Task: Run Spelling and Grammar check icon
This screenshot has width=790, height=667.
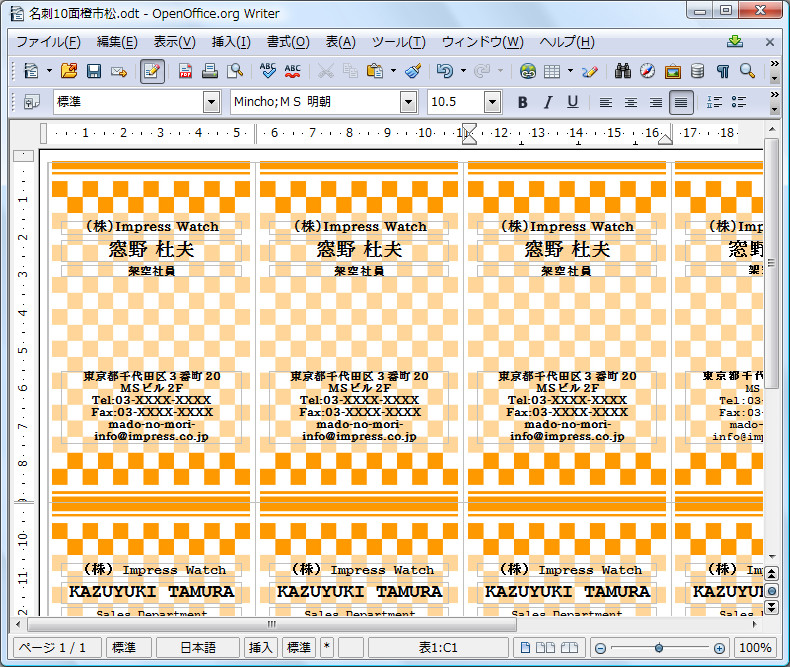Action: point(268,71)
